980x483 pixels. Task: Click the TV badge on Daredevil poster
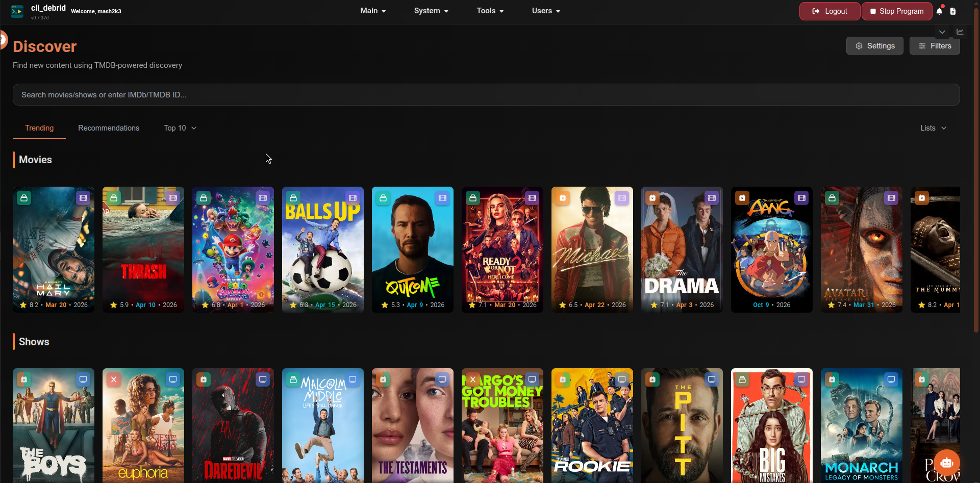click(x=263, y=379)
